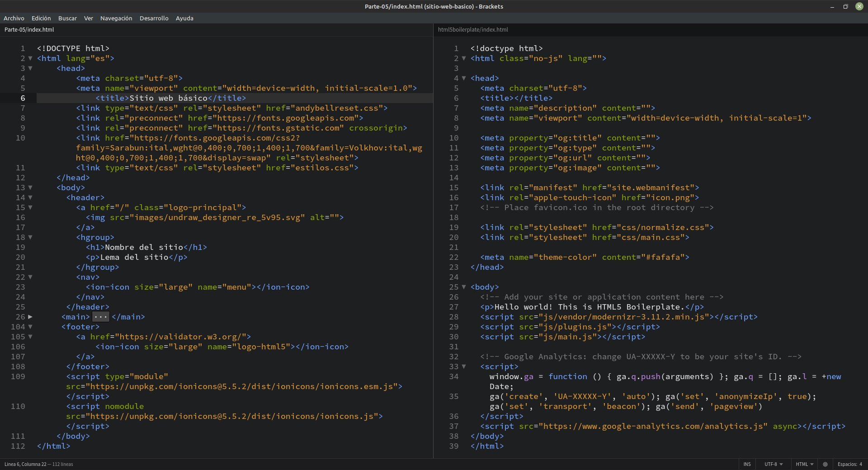This screenshot has width=868, height=470.
Task: Collapse the body tag on line 25, right pane
Action: (464, 287)
